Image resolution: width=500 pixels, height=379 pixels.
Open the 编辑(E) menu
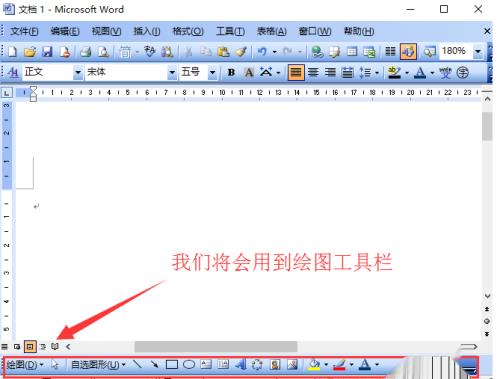(65, 31)
